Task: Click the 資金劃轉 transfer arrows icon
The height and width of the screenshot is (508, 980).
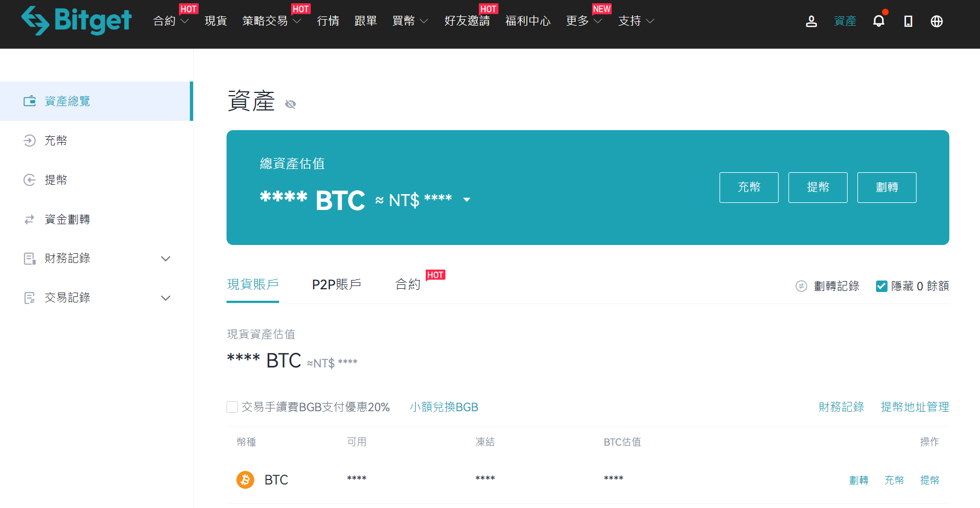Action: [30, 219]
